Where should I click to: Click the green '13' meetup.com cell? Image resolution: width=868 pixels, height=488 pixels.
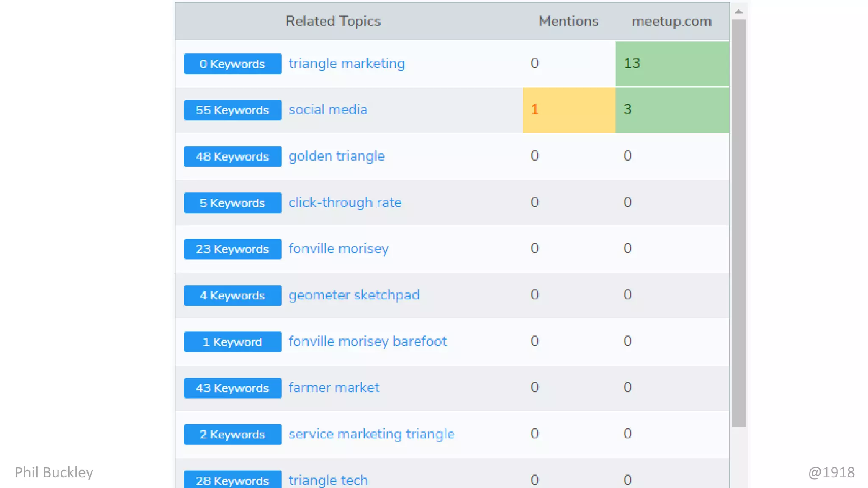point(672,64)
